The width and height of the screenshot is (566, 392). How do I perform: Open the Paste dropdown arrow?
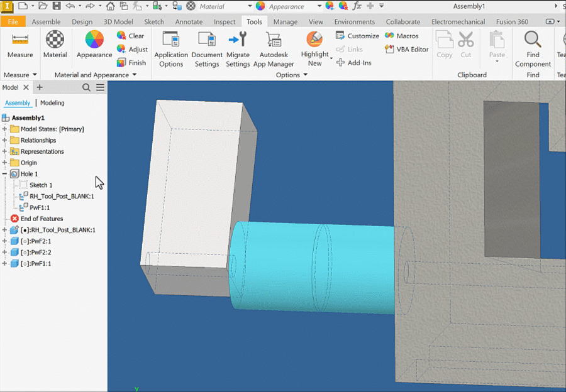coord(497,62)
